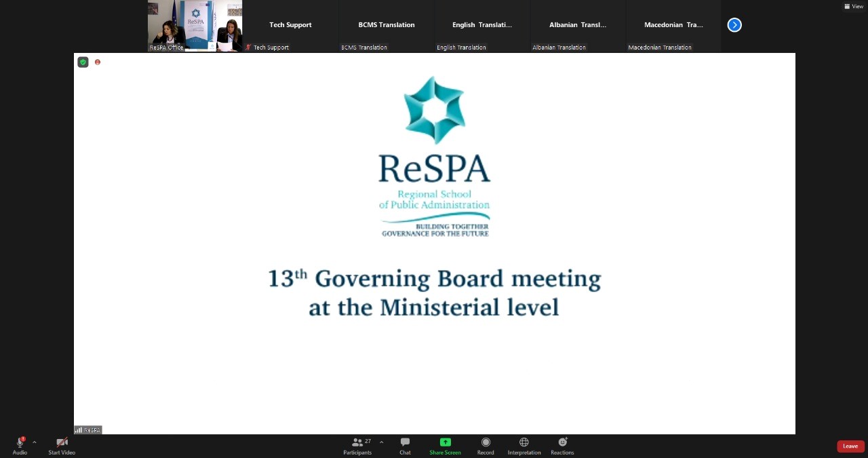Select the Tech Support participant tile
This screenshot has height=458, width=868.
[291, 26]
